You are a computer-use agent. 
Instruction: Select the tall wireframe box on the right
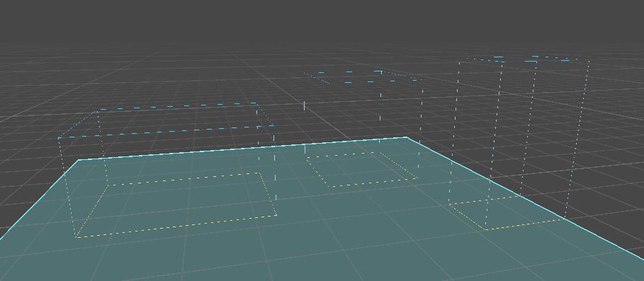coord(519,143)
